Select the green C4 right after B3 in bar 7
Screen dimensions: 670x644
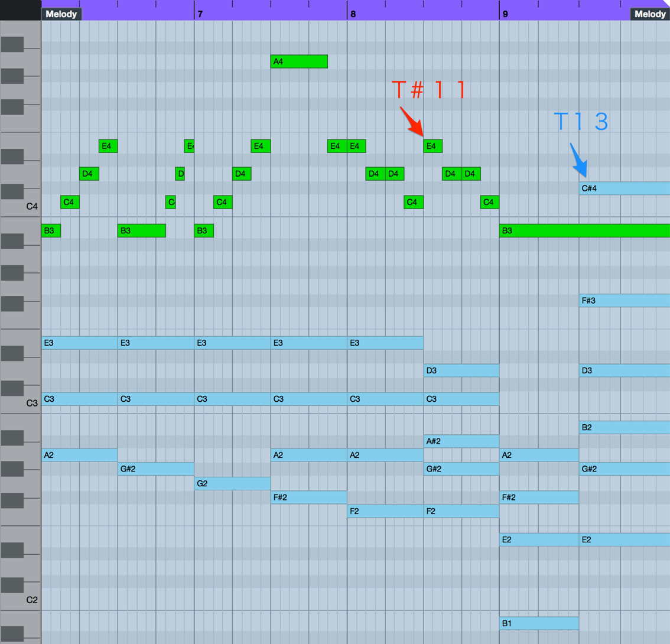[x=223, y=202]
